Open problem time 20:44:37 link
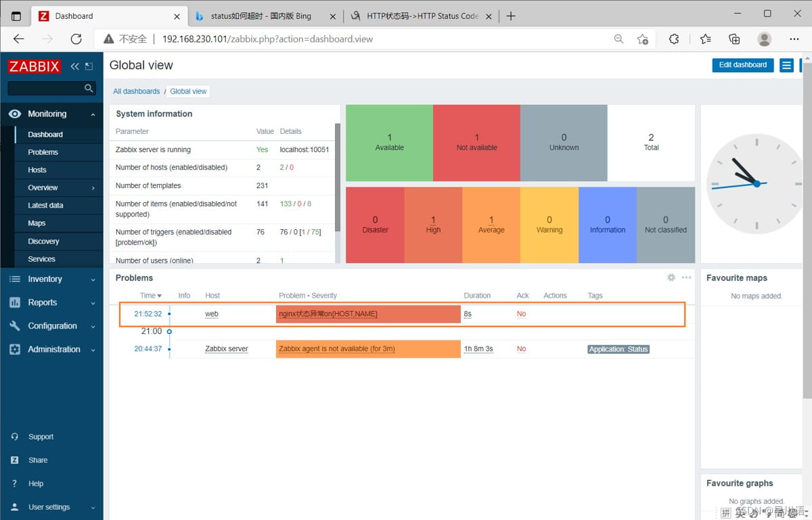The width and height of the screenshot is (812, 520). pyautogui.click(x=148, y=349)
